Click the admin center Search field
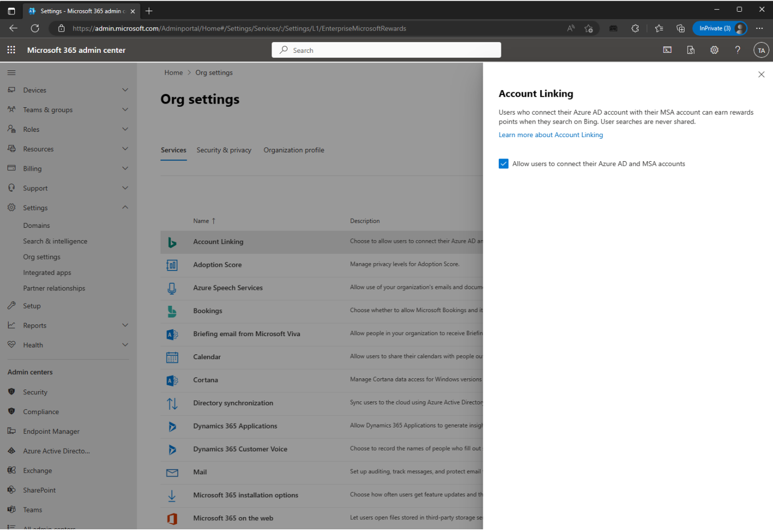 [x=386, y=50]
